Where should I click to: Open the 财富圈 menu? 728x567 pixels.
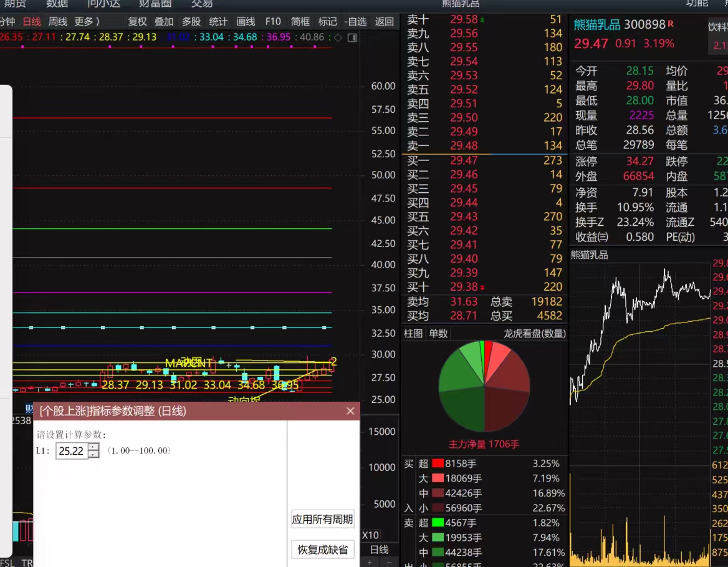[155, 4]
